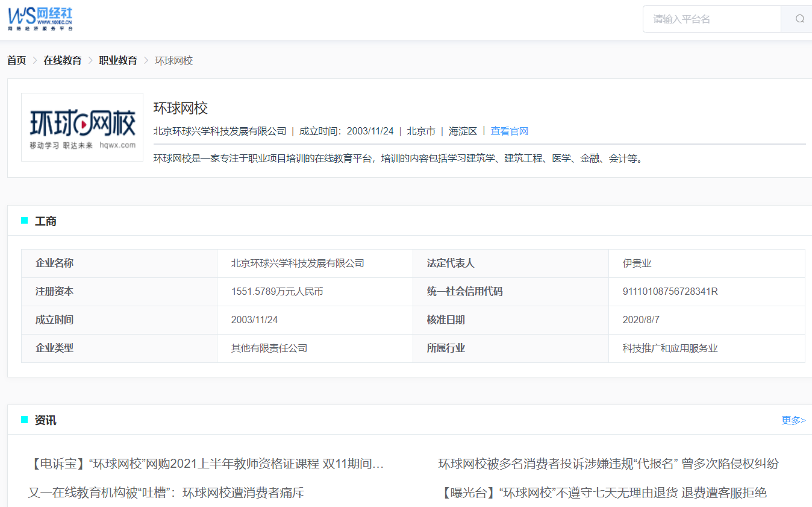Select credit code 91110108756728341R
This screenshot has height=507, width=812.
point(670,292)
